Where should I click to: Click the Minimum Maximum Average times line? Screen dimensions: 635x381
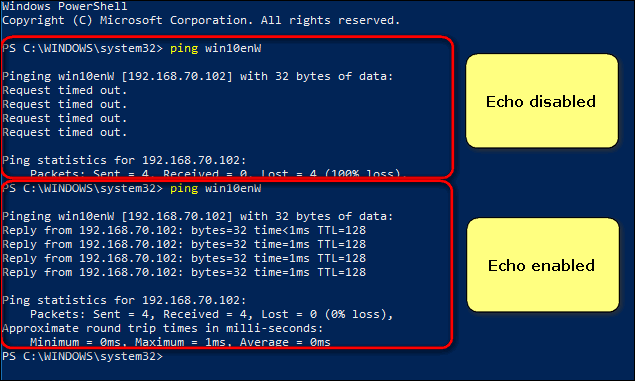pyautogui.click(x=180, y=342)
